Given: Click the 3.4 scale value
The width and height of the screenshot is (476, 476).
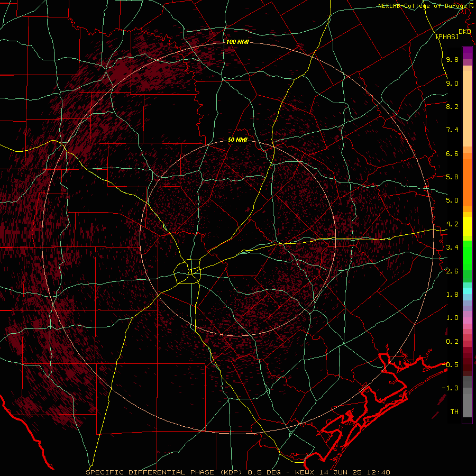Looking at the screenshot, I should pyautogui.click(x=452, y=248).
